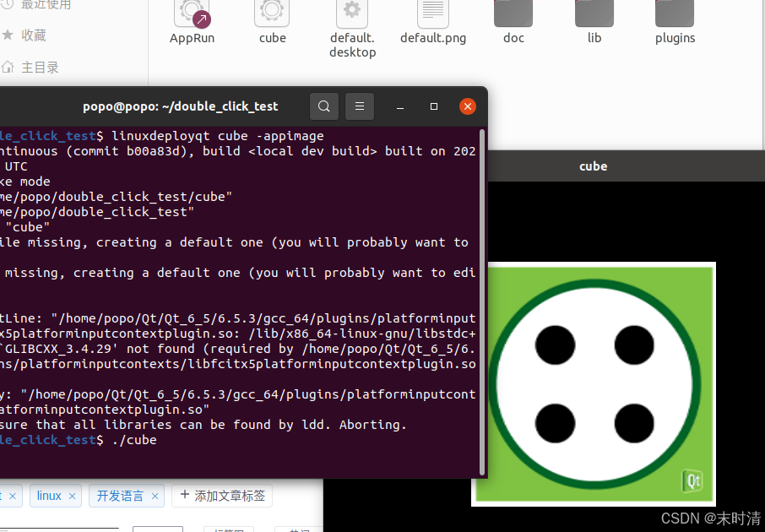This screenshot has width=765, height=532.
Task: Click the linuxdeployqt cube -appimage command text
Action: click(218, 136)
